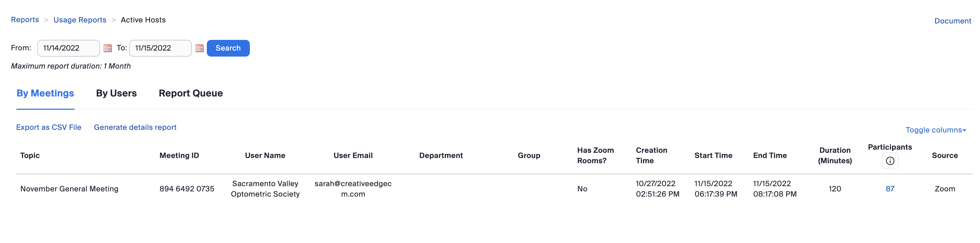Click the Participants info circle icon
This screenshot has height=243, width=980.
[x=890, y=161]
